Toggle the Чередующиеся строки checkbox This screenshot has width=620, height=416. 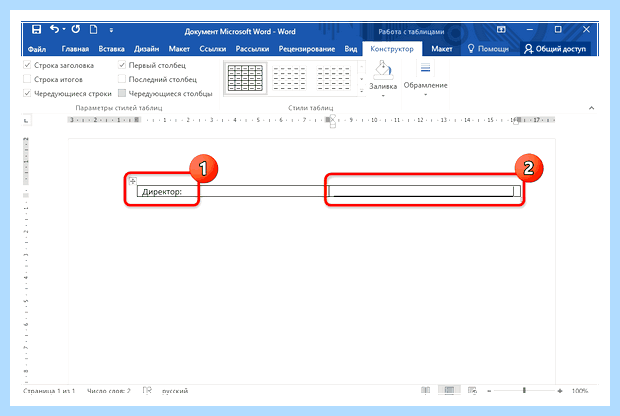pos(27,93)
